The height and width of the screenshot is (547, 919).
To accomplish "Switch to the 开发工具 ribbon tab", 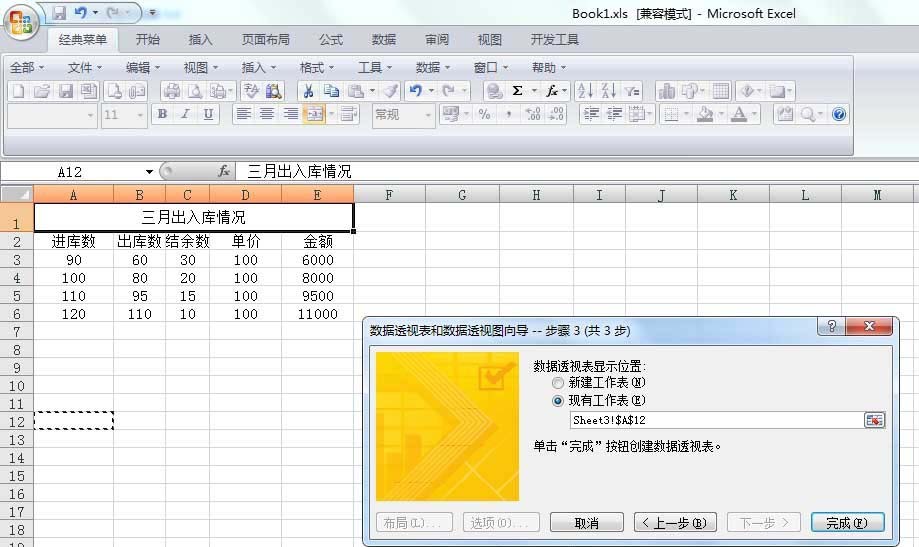I will pyautogui.click(x=554, y=39).
